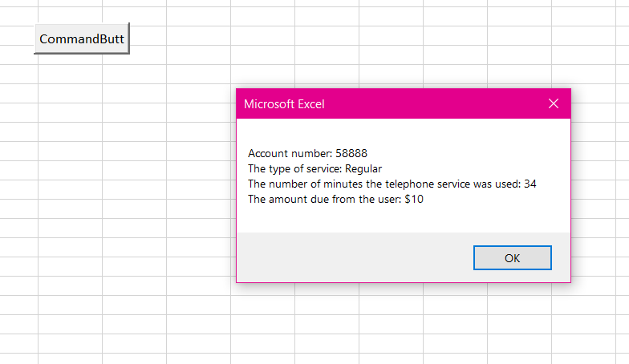Image resolution: width=629 pixels, height=364 pixels.
Task: Click the $10 amount in the dialog
Action: (x=414, y=200)
